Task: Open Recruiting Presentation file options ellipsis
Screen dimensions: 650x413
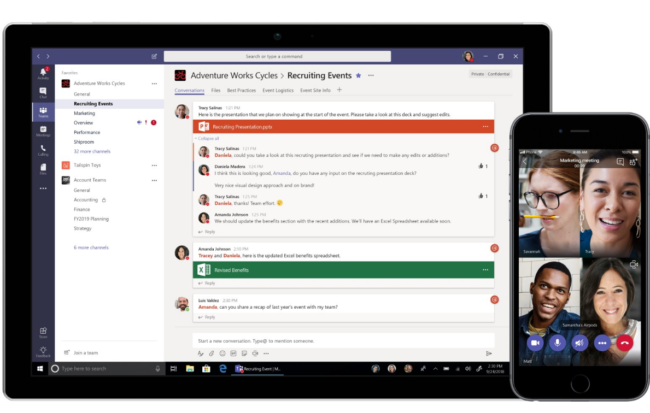Action: pos(485,126)
